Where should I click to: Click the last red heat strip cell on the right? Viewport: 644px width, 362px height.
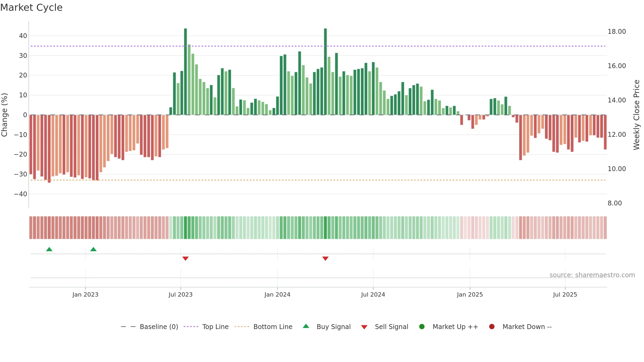[x=605, y=228]
